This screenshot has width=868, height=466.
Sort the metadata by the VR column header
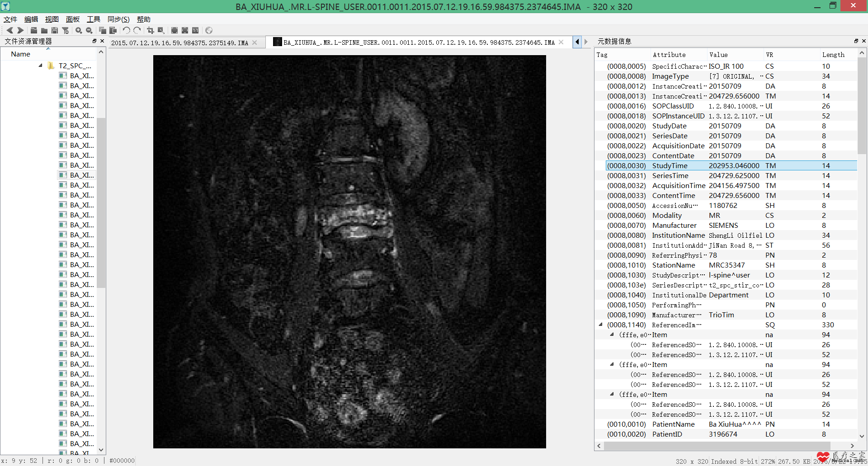(x=792, y=55)
